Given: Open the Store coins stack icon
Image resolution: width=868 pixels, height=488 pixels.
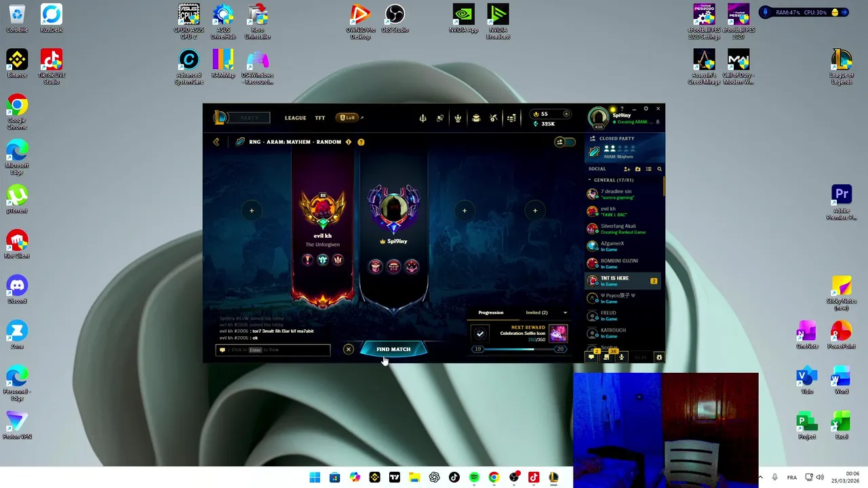Looking at the screenshot, I should tap(511, 118).
